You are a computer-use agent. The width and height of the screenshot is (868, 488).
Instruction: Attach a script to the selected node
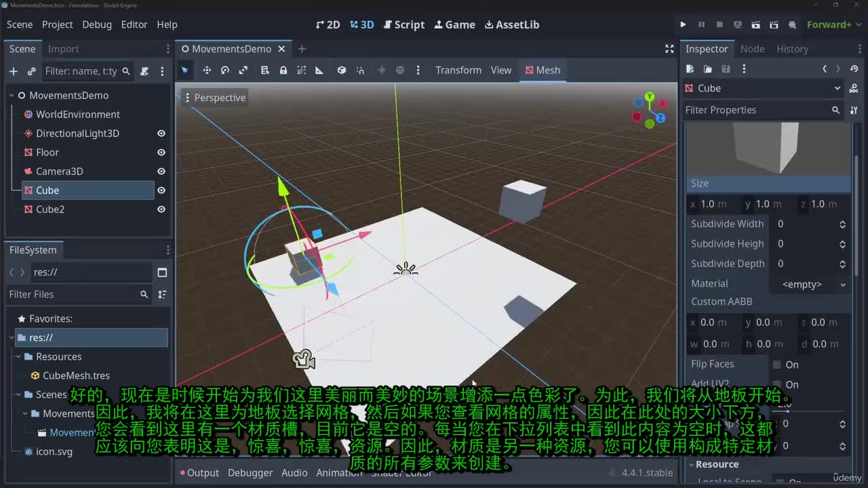(x=144, y=71)
